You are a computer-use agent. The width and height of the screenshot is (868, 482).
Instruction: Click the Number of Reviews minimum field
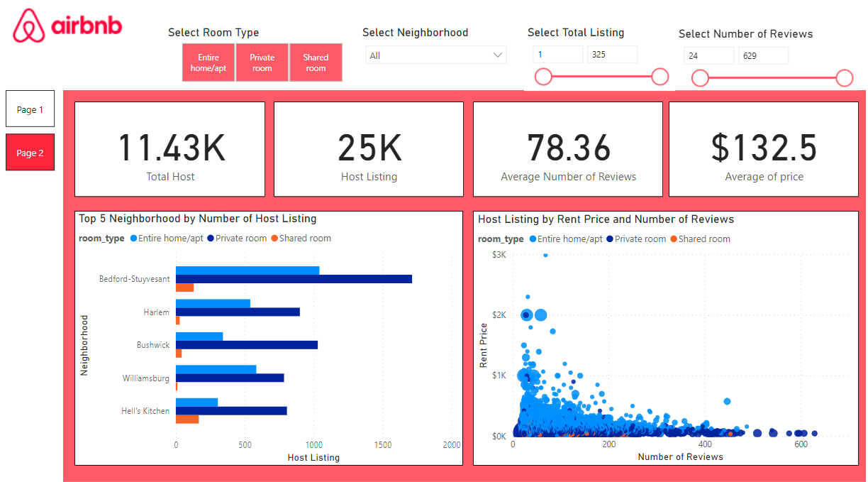pos(708,55)
